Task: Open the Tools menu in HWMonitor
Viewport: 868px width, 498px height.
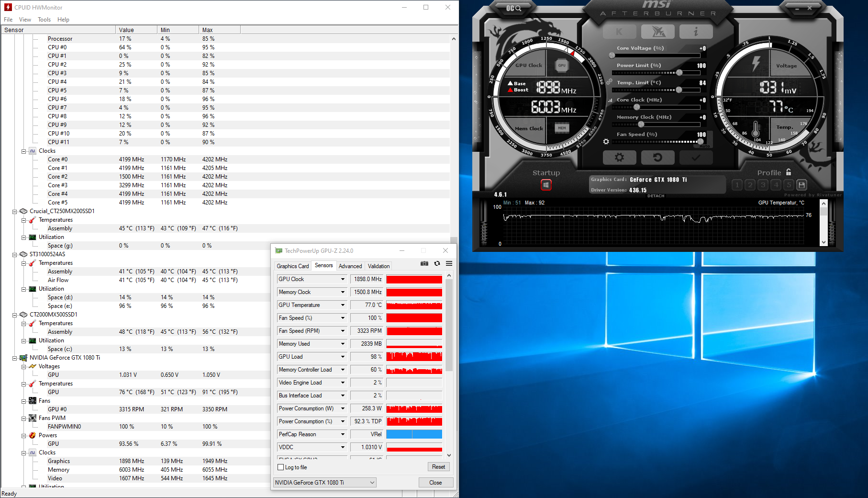Action: (45, 20)
